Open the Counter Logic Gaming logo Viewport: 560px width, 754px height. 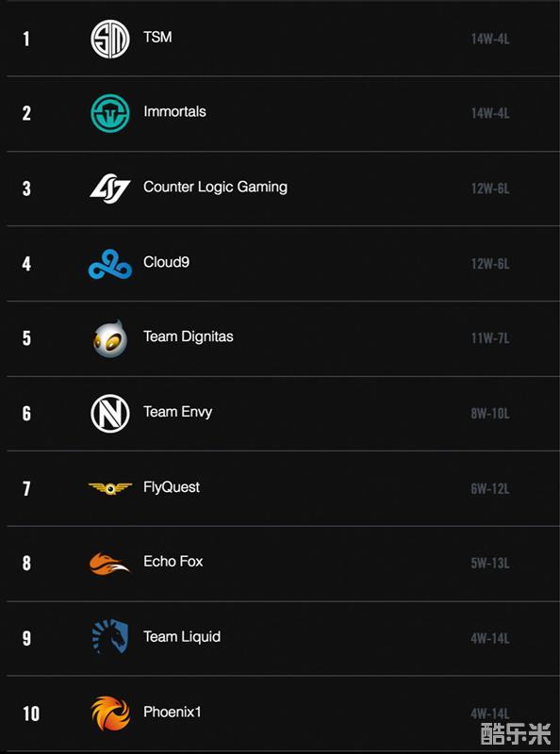pos(110,188)
